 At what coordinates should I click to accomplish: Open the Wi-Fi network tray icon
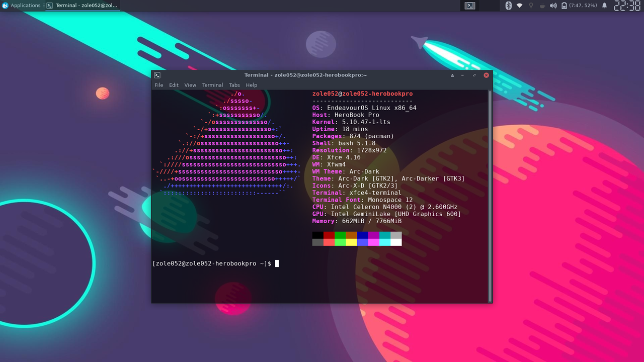(519, 6)
